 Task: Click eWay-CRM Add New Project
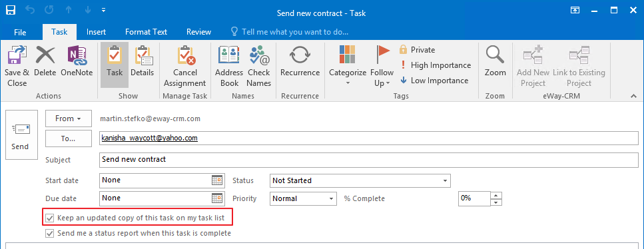tap(533, 66)
